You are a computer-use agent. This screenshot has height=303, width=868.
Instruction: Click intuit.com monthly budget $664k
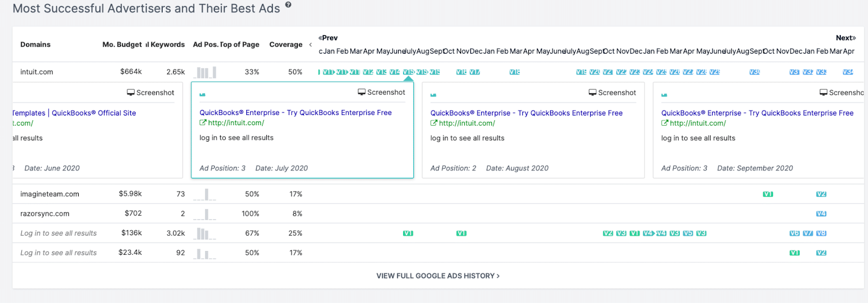tap(131, 72)
